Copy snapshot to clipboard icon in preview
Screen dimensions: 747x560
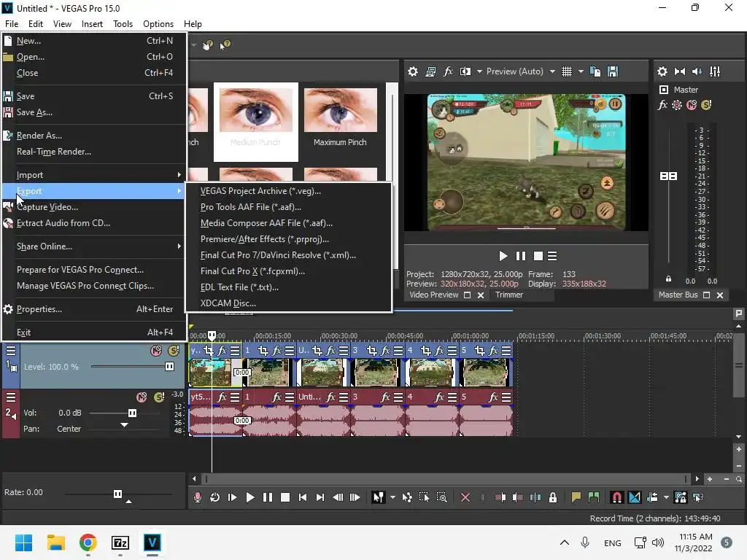tap(595, 71)
